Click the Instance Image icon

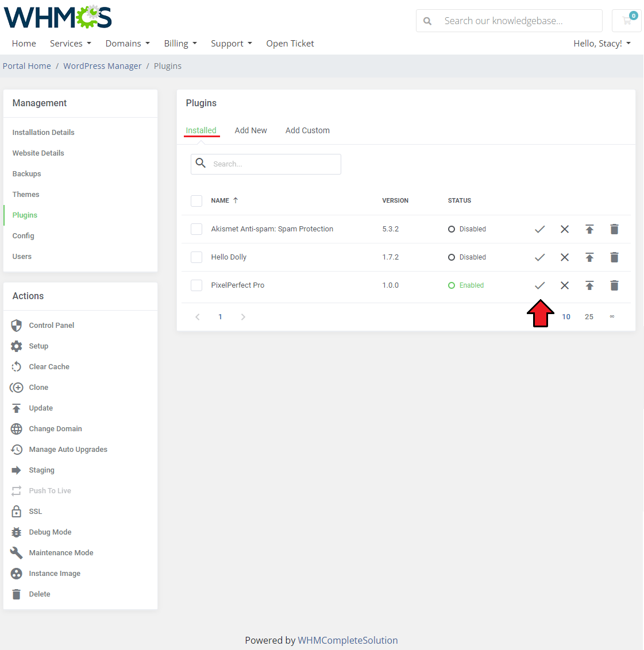tap(16, 574)
